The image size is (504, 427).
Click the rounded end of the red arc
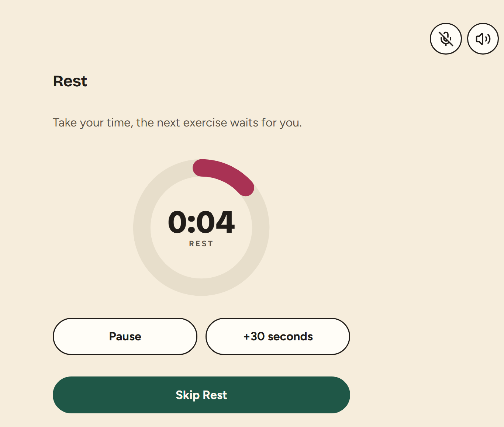click(246, 187)
